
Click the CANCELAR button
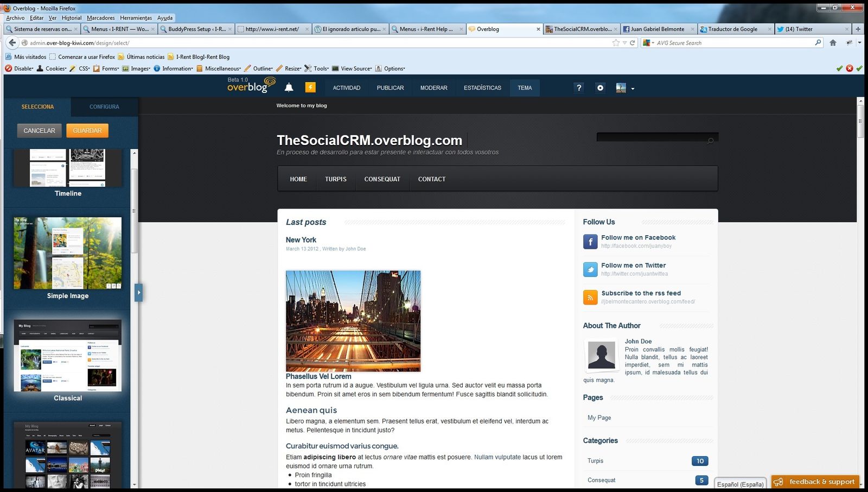pos(39,130)
